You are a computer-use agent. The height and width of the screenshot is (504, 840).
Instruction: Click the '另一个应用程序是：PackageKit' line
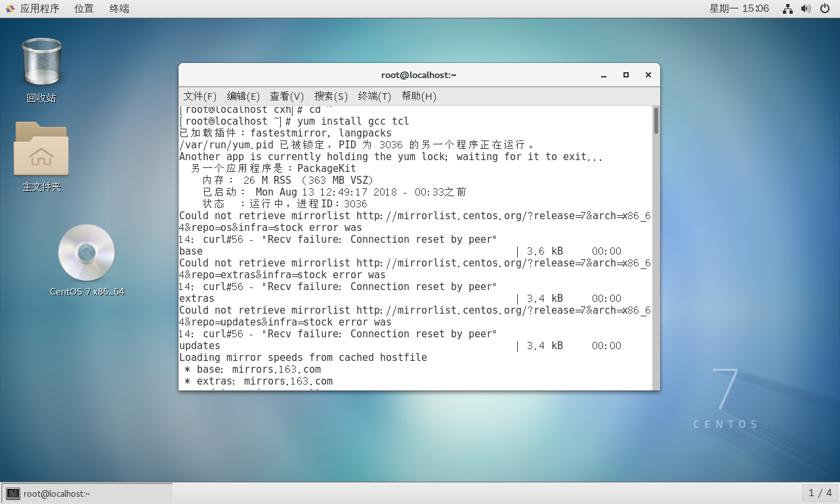273,169
